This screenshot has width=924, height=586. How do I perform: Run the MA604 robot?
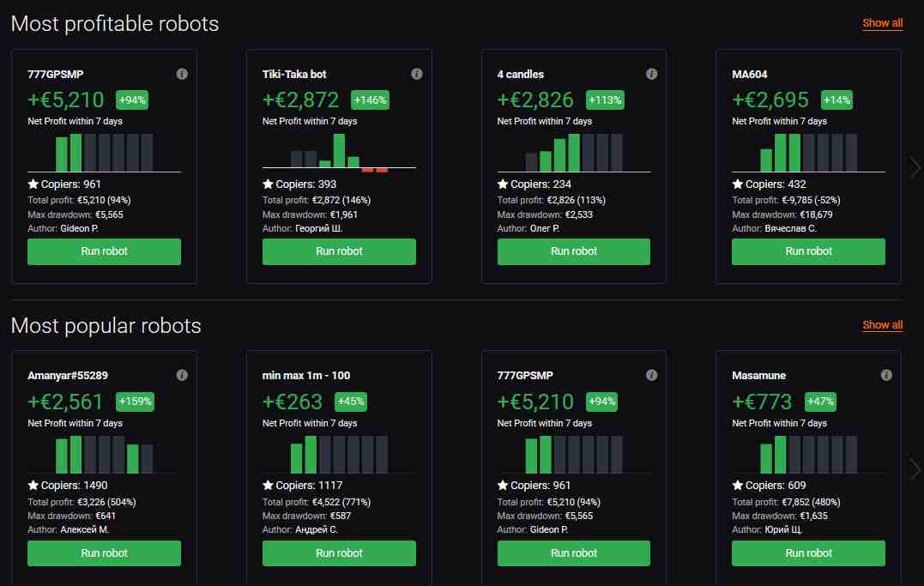point(808,251)
